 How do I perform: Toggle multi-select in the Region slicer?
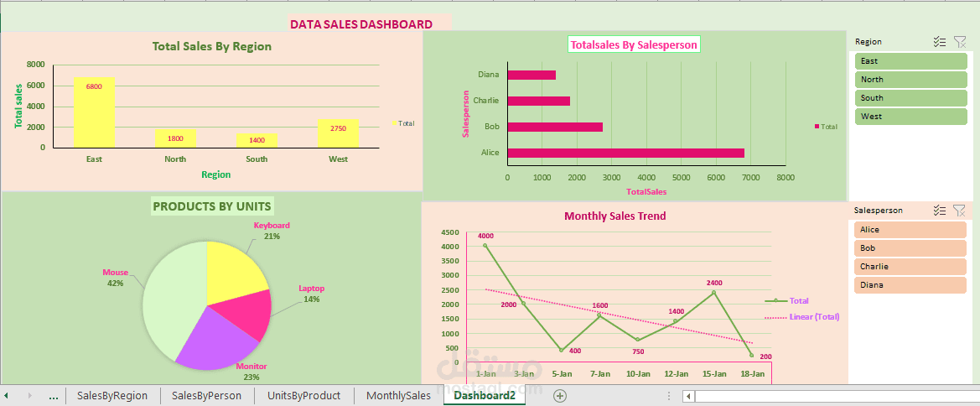click(x=940, y=42)
